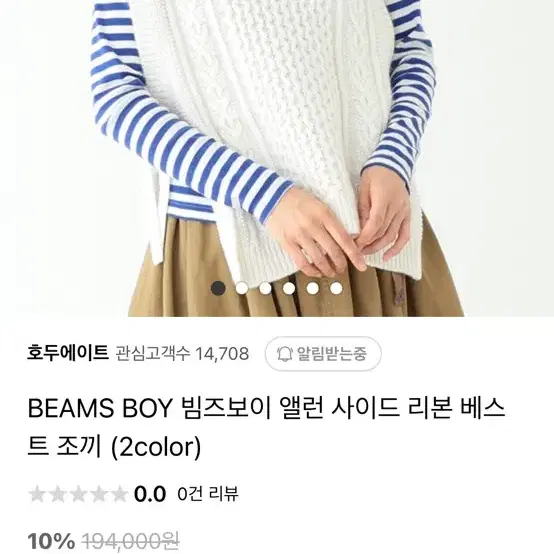The height and width of the screenshot is (554, 554).
Task: Select the first dark carousel dot
Action: [x=218, y=288]
